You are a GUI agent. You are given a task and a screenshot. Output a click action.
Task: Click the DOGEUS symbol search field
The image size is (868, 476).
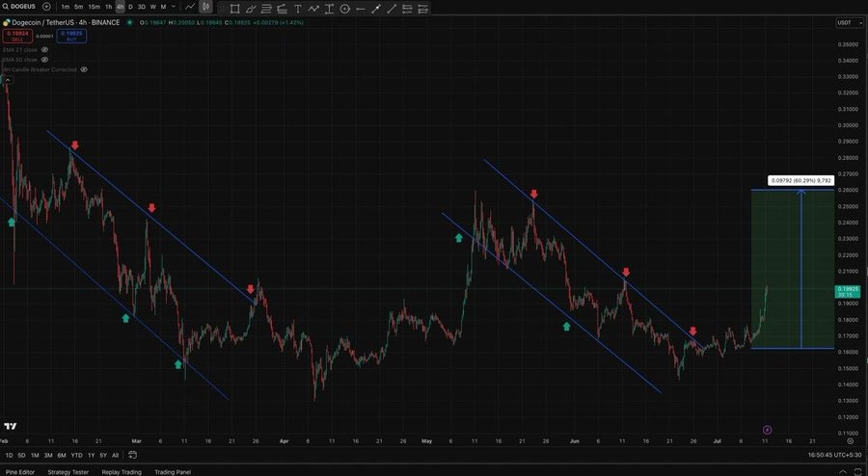pos(19,7)
